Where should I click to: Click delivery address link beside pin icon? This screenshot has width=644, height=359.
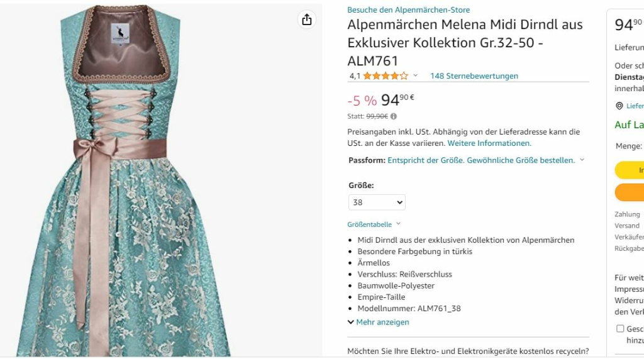point(635,106)
